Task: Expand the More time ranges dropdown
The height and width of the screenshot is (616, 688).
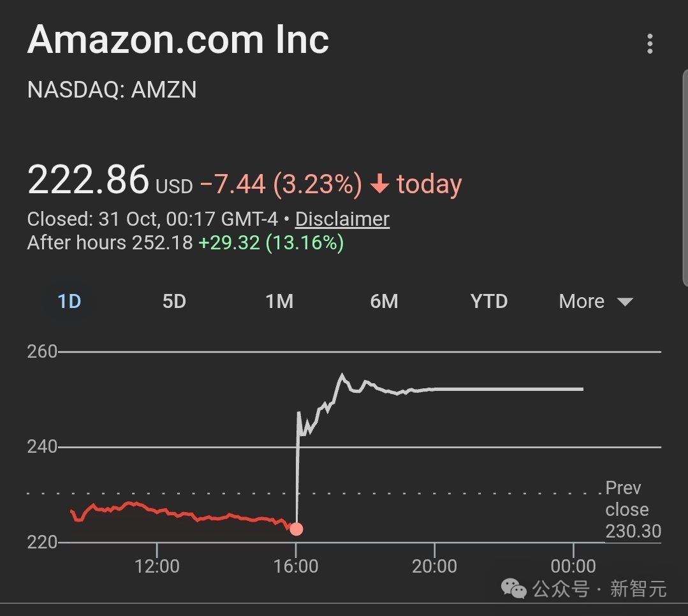Action: coord(596,301)
